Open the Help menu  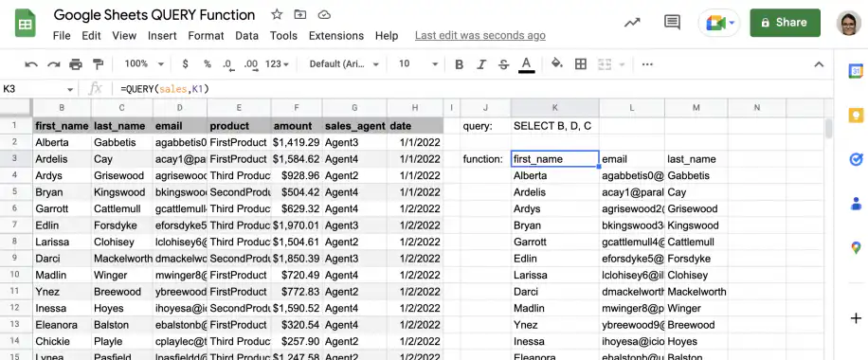click(387, 35)
